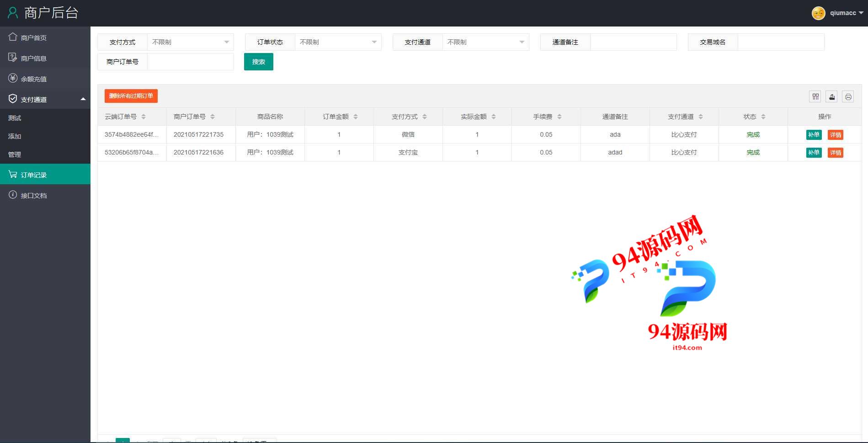Click the channel remark cell 'ada'

615,134
